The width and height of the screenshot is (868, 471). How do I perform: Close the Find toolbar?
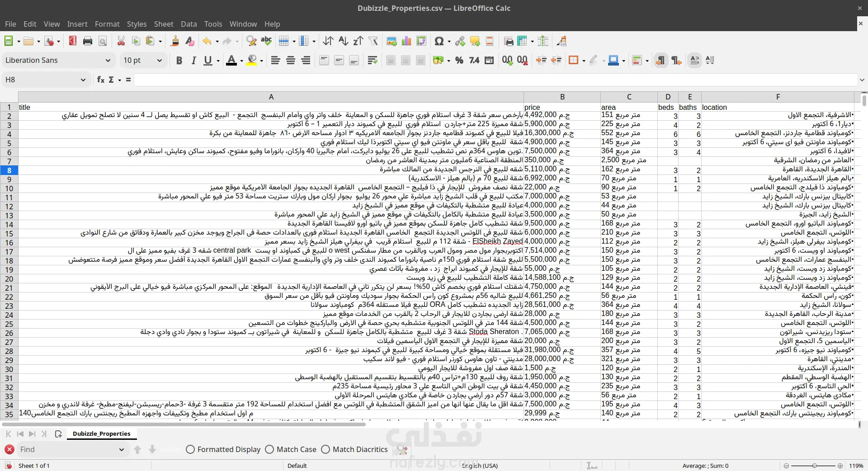(9, 449)
